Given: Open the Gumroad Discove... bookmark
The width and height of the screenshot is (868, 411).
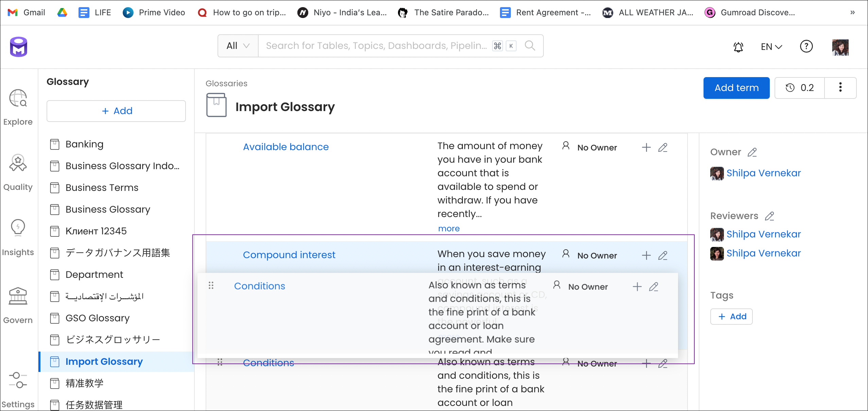Looking at the screenshot, I should pyautogui.click(x=750, y=13).
